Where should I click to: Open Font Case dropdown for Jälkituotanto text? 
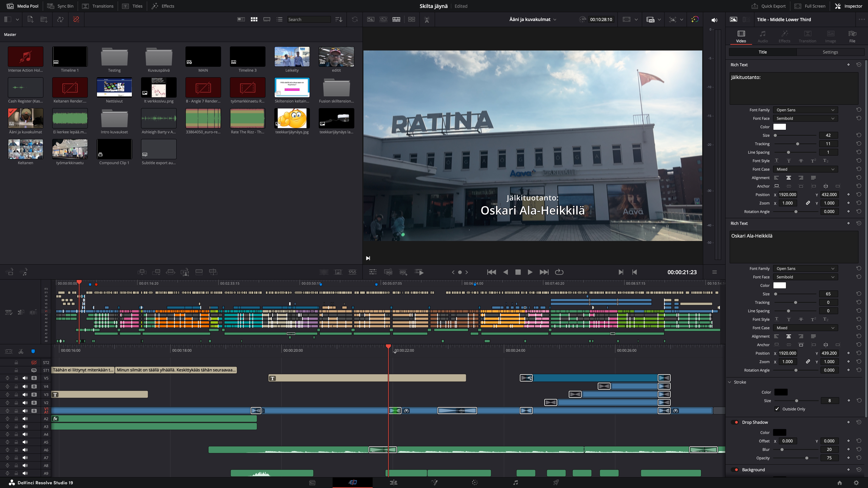(x=805, y=169)
